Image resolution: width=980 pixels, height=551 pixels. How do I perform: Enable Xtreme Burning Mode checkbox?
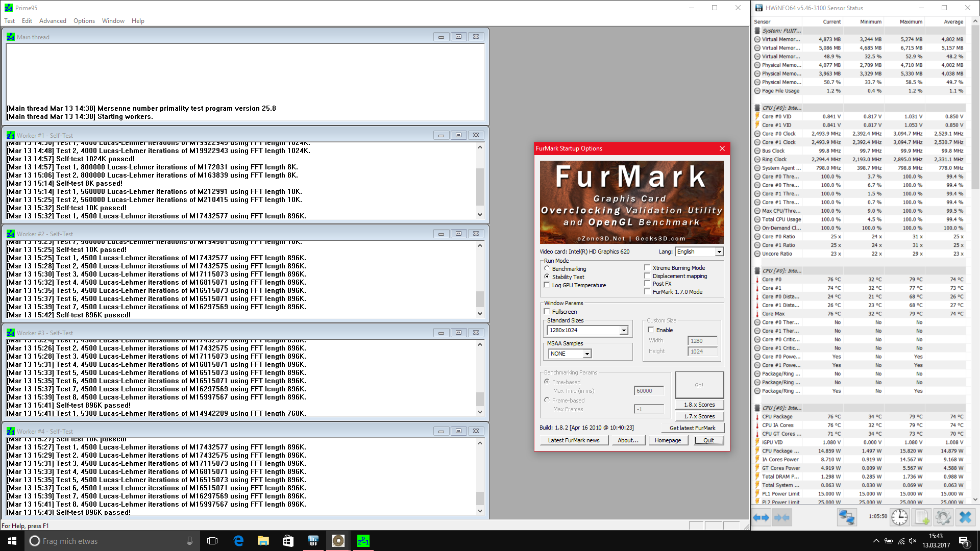pyautogui.click(x=648, y=268)
